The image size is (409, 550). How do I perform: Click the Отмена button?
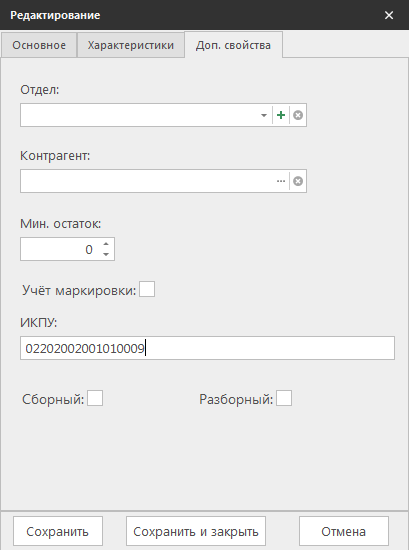click(344, 531)
